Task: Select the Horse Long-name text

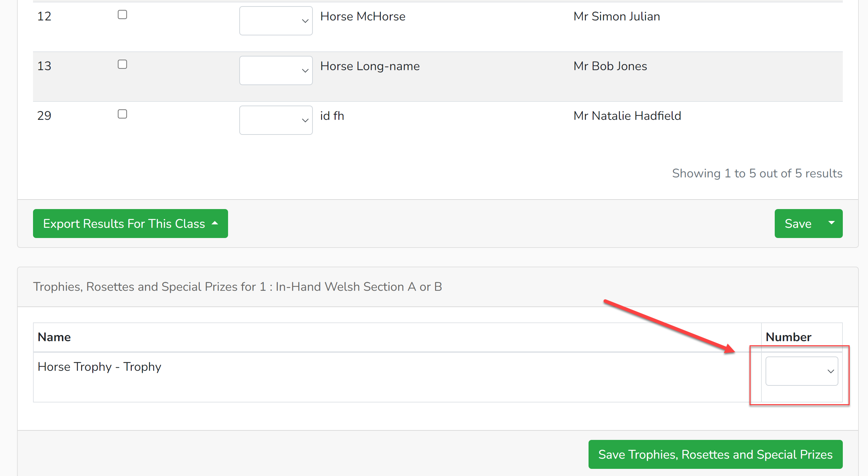Action: click(370, 66)
